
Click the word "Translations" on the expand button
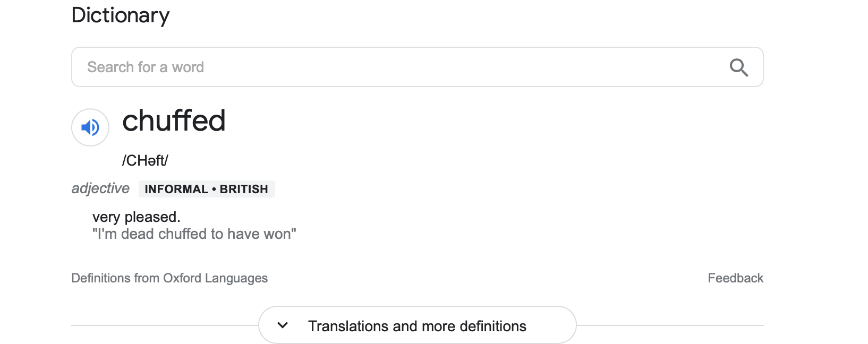click(x=348, y=326)
